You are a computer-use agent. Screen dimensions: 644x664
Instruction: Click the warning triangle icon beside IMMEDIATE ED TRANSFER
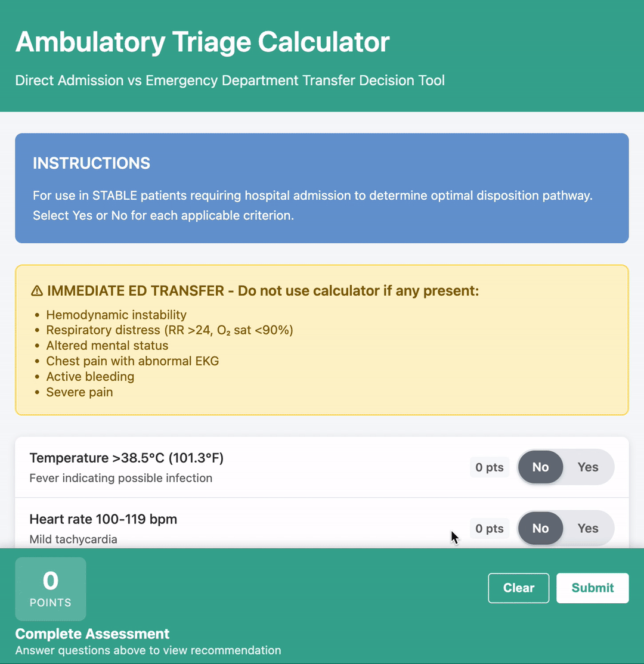37,291
